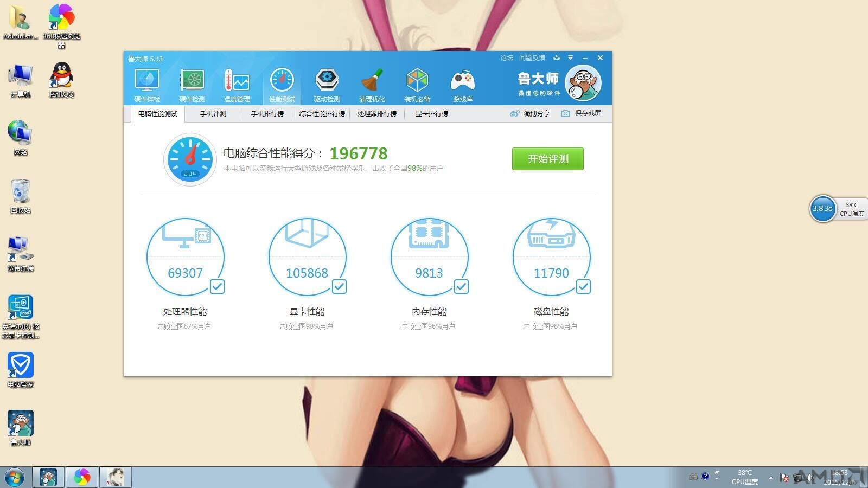Screen dimensions: 868x488
Task: Click the 显卡性能 cube graphic
Action: (x=307, y=233)
